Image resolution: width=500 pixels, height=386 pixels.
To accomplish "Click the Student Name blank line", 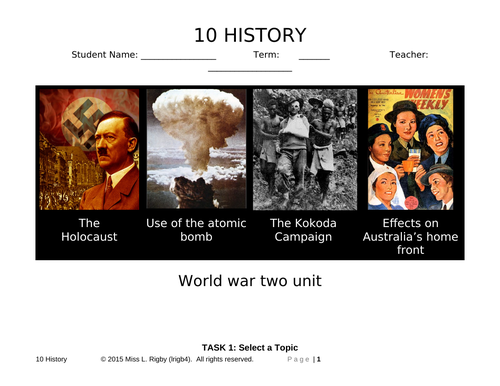I will pos(179,59).
